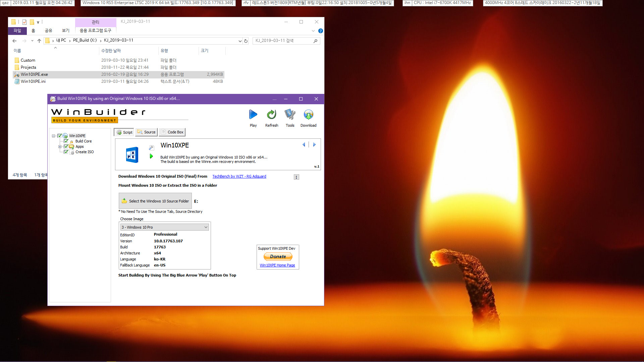Sort files by 크기 column header
This screenshot has width=644, height=362.
tap(212, 51)
